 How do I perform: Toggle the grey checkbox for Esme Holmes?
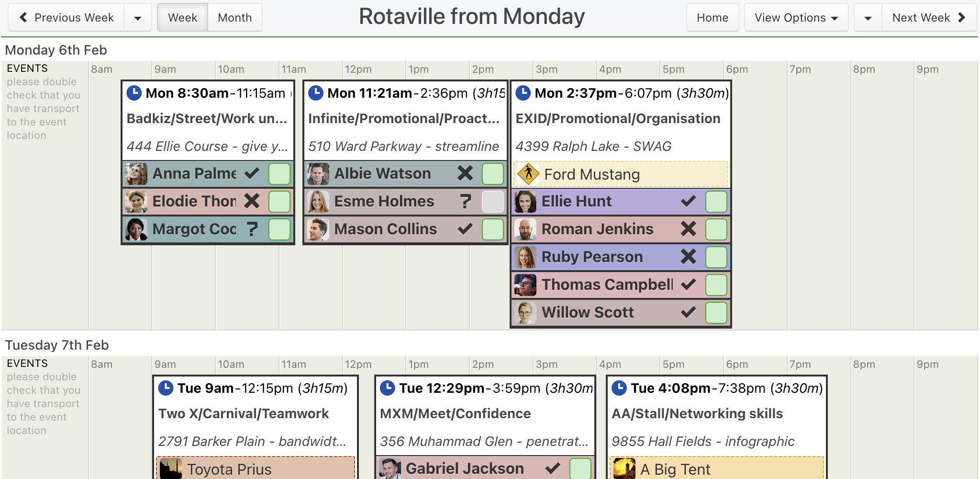click(492, 201)
